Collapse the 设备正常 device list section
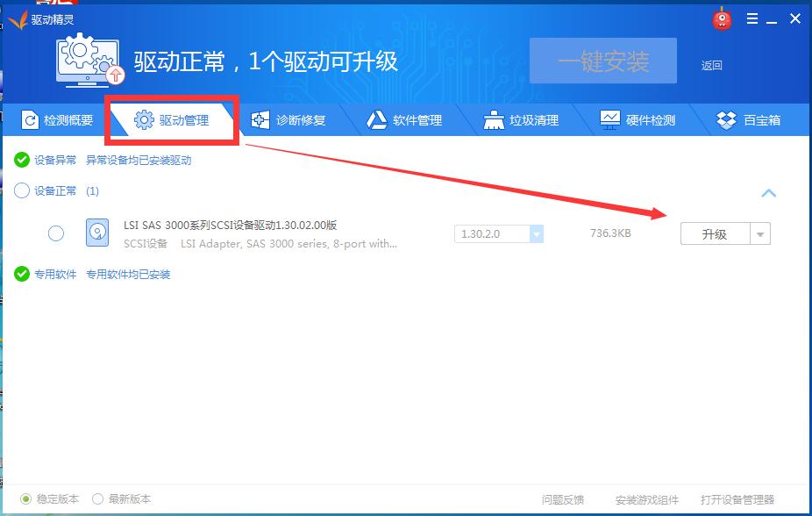Viewport: 812px width, 516px height. 770,192
